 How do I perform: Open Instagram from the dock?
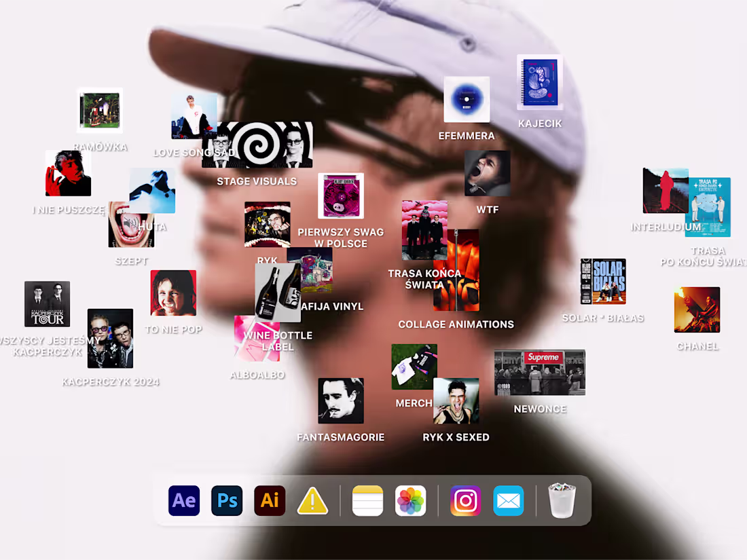click(x=465, y=500)
